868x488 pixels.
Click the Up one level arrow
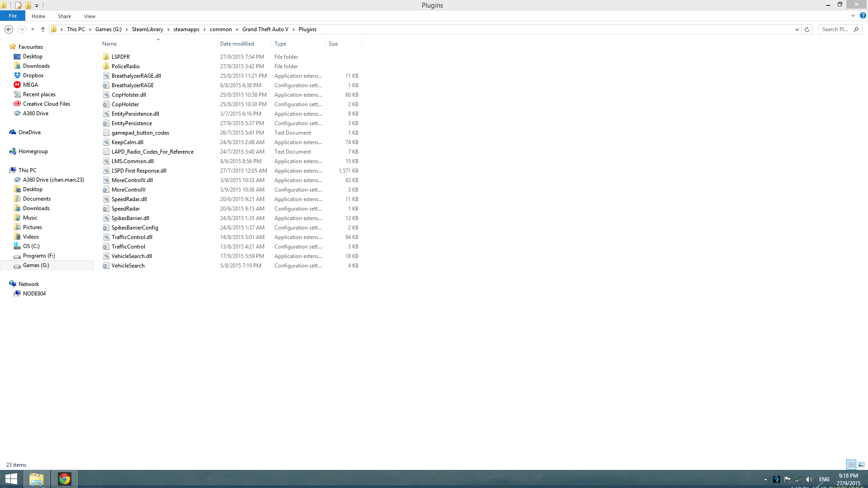[x=43, y=29]
